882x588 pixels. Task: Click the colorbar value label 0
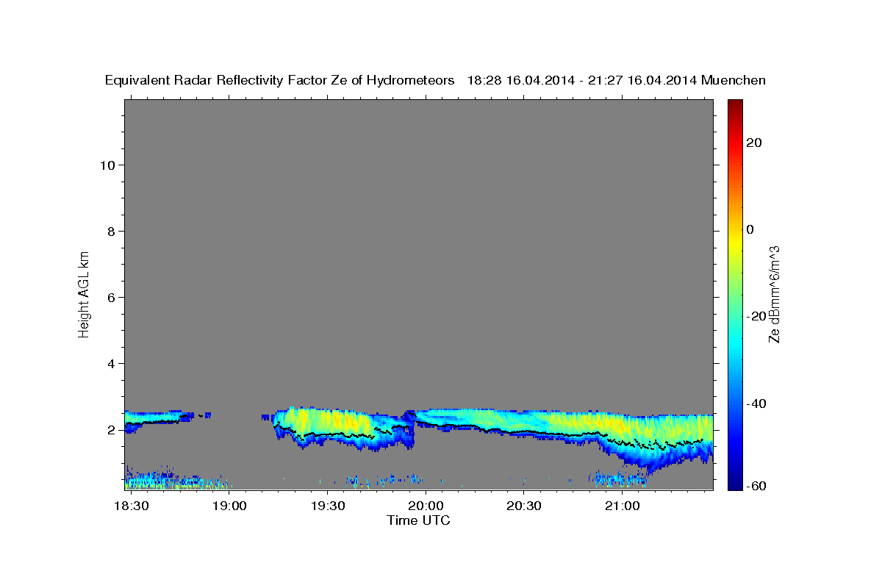click(x=750, y=229)
